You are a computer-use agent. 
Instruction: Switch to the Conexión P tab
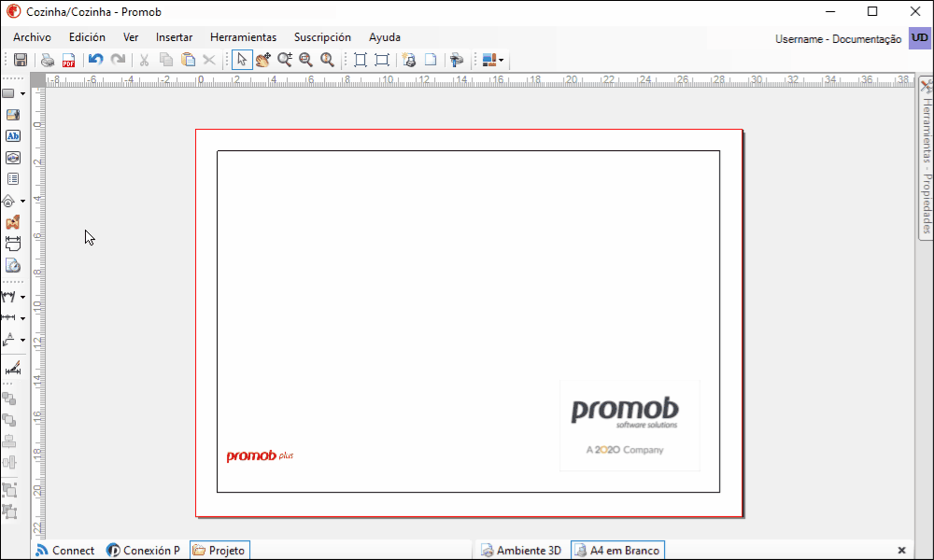click(143, 551)
